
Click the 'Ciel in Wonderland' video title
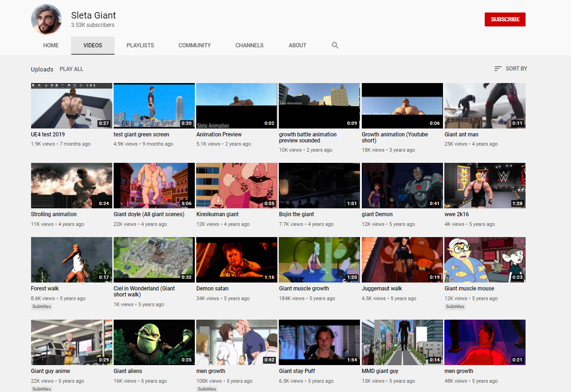144,291
